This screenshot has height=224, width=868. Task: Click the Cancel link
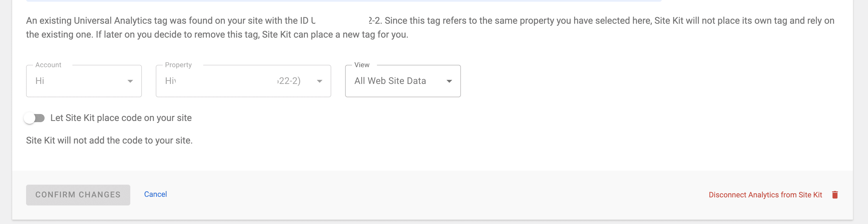pos(155,194)
